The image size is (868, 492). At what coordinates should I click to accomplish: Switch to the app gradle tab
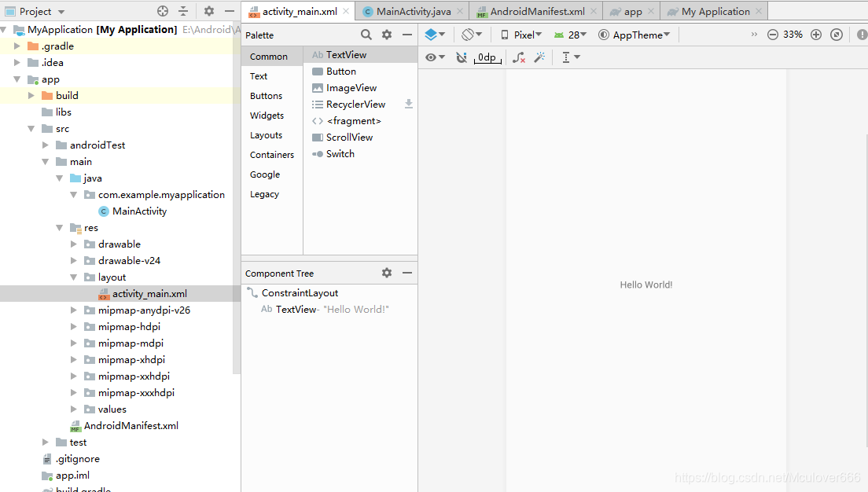coord(633,11)
